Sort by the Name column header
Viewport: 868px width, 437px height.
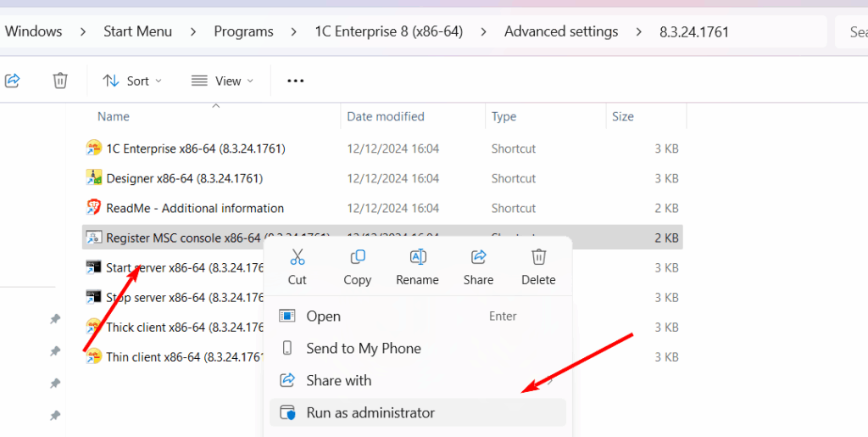point(114,116)
